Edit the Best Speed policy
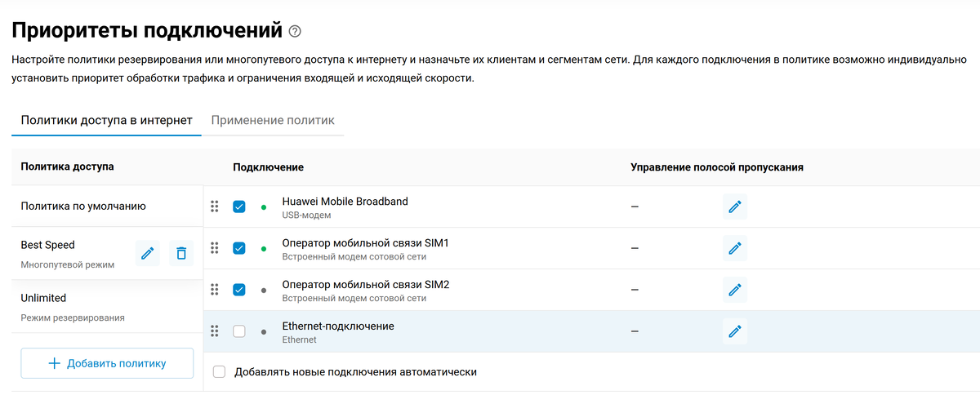The width and height of the screenshot is (980, 404). [x=148, y=254]
